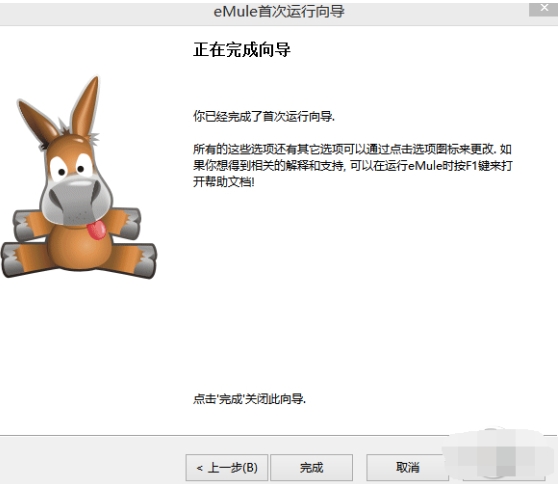Click the donkey's red tongue
This screenshot has height=484, width=559.
coord(97,230)
